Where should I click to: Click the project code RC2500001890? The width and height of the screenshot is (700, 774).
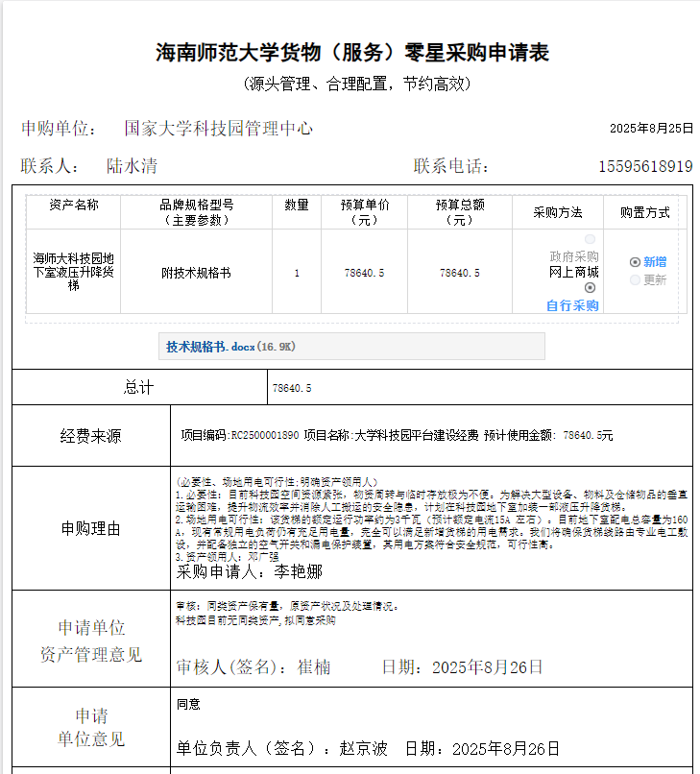[x=265, y=435]
